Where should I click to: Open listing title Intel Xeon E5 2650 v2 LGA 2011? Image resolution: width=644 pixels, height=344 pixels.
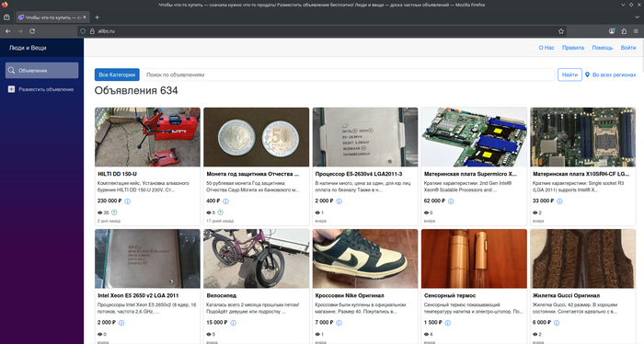138,295
